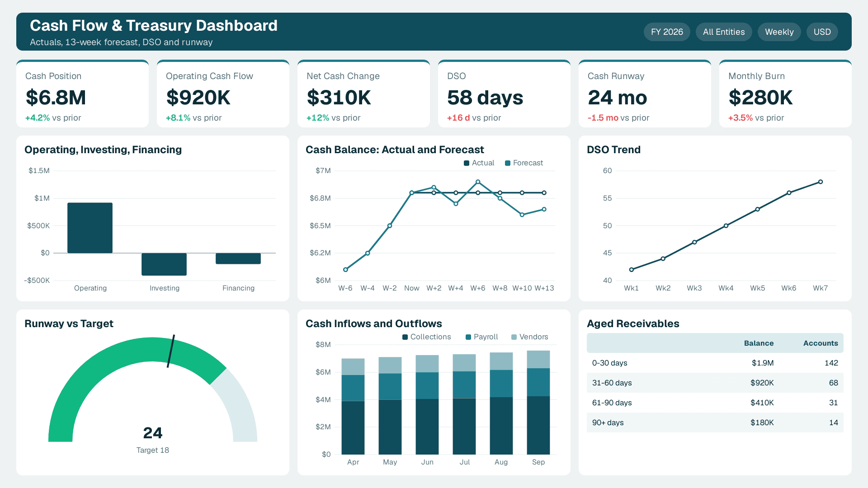The width and height of the screenshot is (868, 488).
Task: Click the Jul stacked bar
Action: coord(464,404)
